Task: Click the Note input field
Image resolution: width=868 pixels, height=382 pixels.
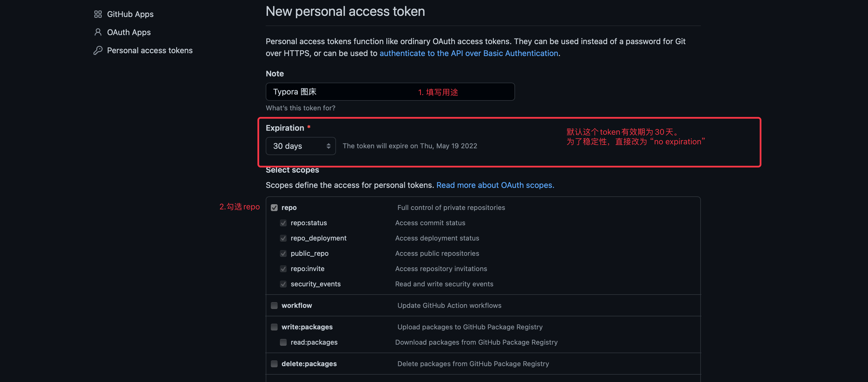Action: pos(390,92)
